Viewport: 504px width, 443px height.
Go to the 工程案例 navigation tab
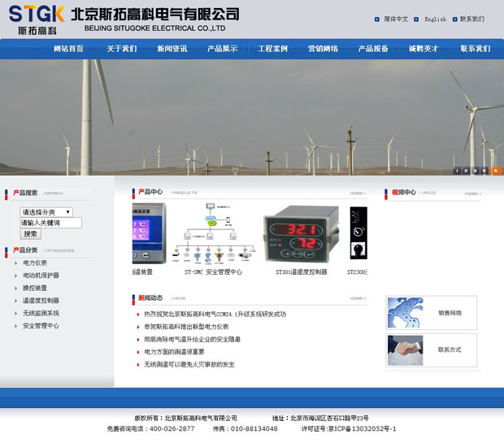(x=272, y=49)
